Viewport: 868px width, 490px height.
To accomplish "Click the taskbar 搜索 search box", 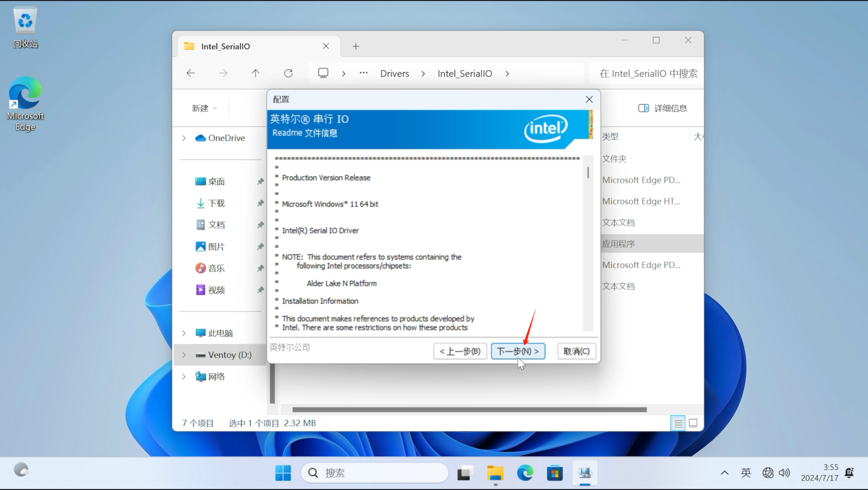I will point(375,473).
